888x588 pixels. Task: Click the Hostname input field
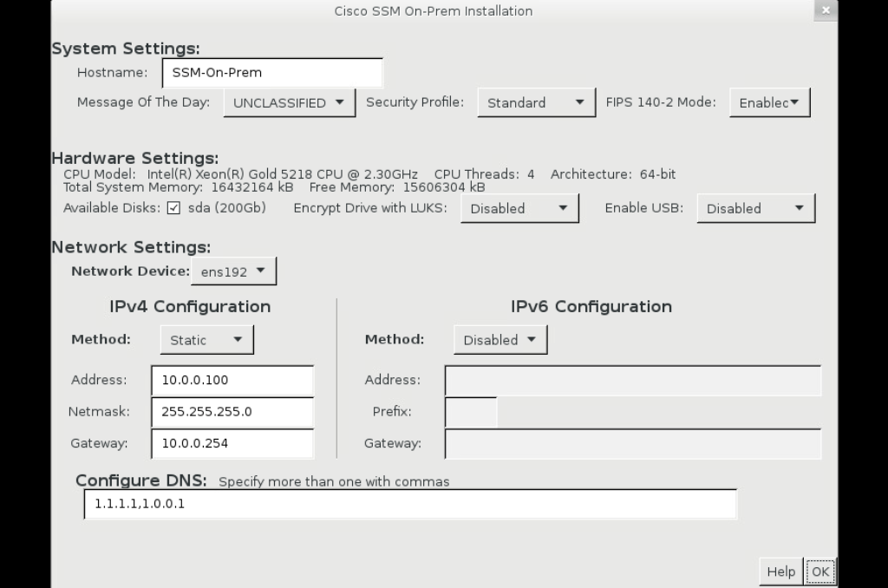click(272, 73)
